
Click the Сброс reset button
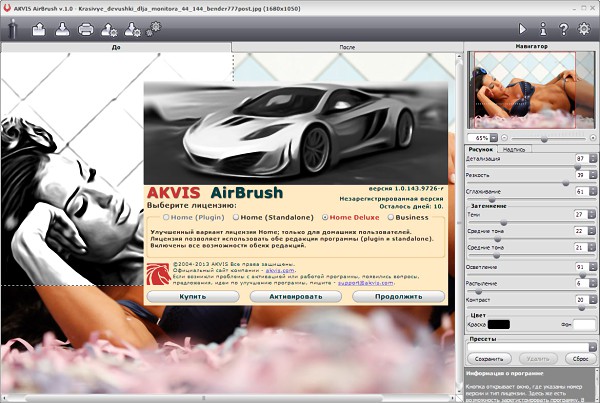(580, 359)
